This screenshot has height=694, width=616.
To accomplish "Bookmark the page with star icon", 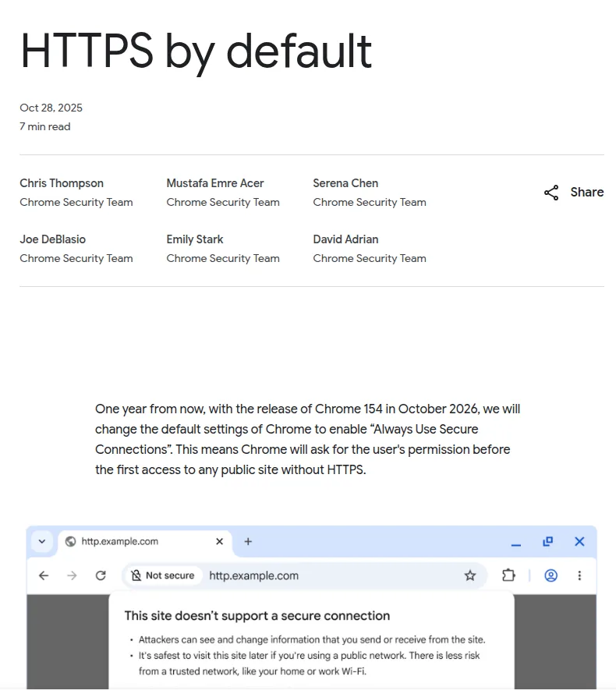I will pyautogui.click(x=470, y=575).
